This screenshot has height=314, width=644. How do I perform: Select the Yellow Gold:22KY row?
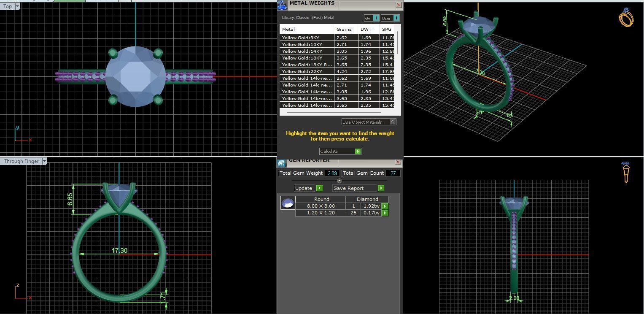click(337, 72)
